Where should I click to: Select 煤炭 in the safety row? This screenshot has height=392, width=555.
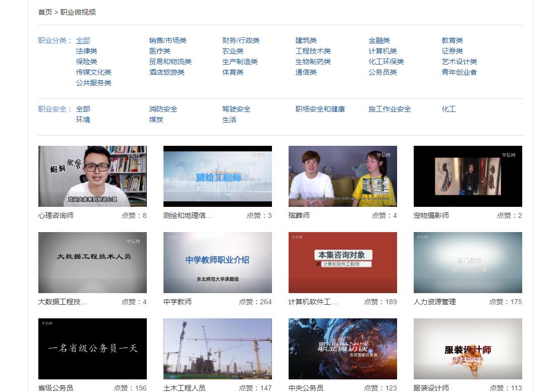(x=156, y=120)
